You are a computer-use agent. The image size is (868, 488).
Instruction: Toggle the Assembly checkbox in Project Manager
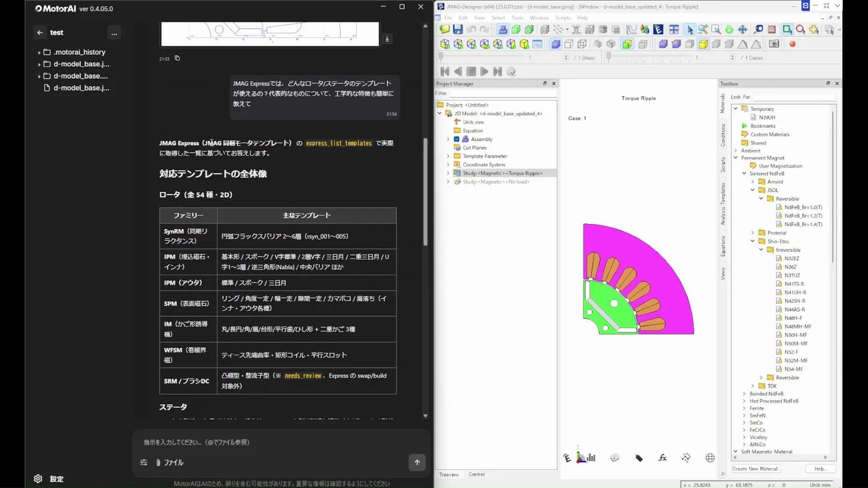[457, 139]
